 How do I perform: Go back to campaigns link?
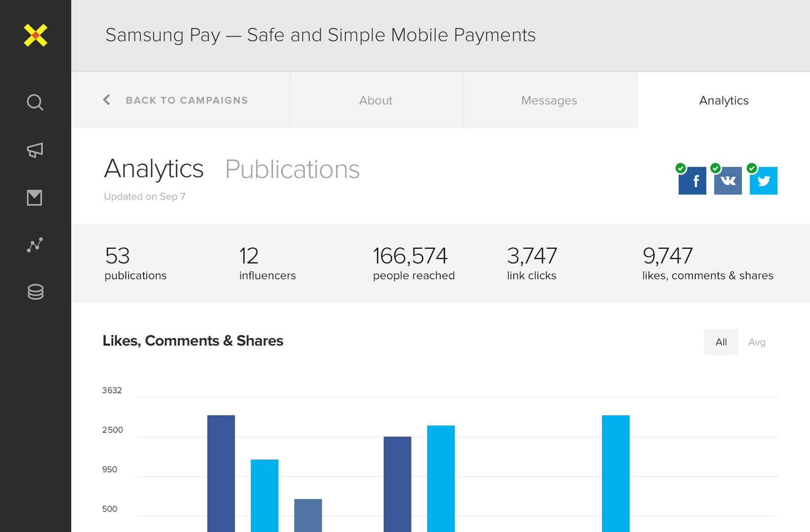click(x=187, y=100)
